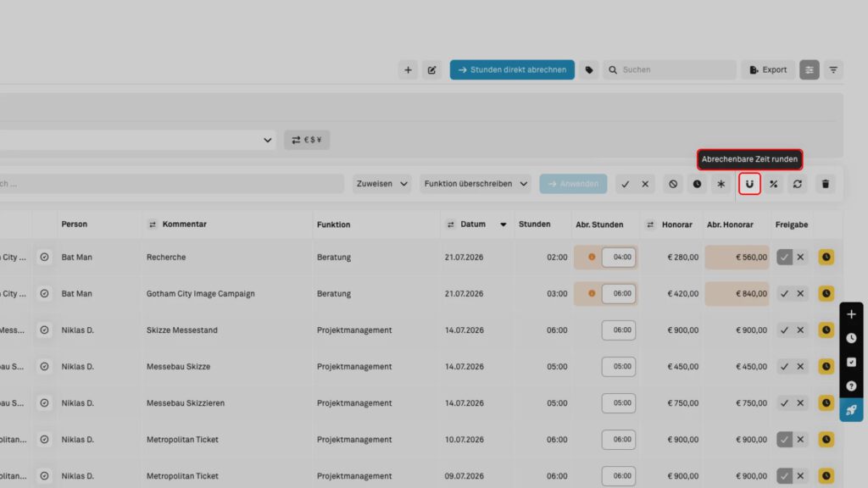This screenshot has height=488, width=868.
Task: Click the refresh arrows icon in the toolbar
Action: (x=797, y=184)
